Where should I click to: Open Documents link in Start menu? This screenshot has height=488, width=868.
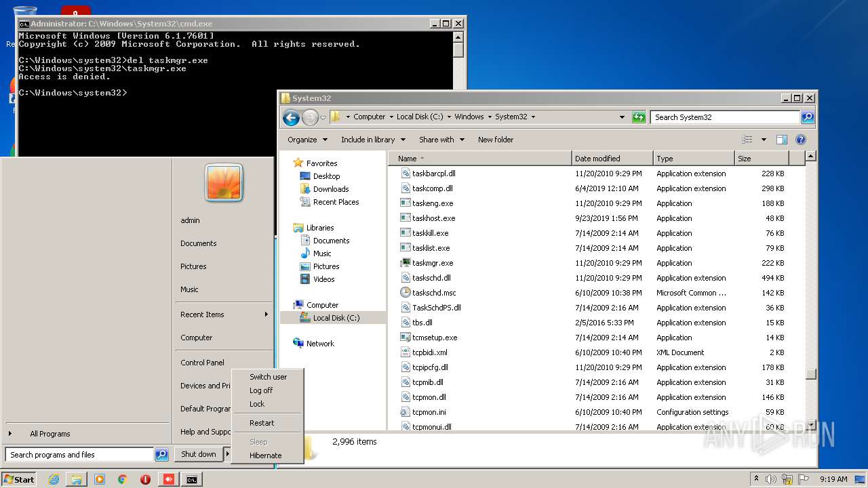point(199,243)
